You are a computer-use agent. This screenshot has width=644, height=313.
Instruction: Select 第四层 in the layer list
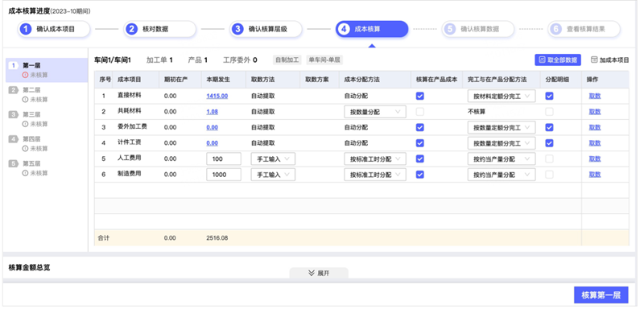(47, 143)
